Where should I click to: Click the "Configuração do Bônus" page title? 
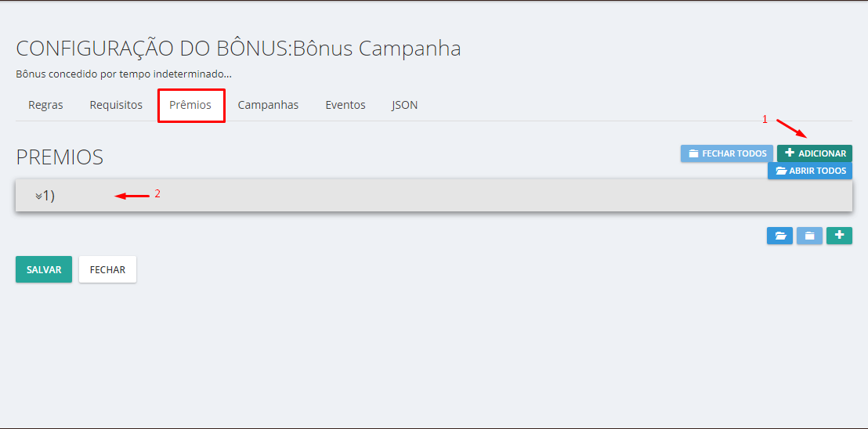[x=238, y=49]
